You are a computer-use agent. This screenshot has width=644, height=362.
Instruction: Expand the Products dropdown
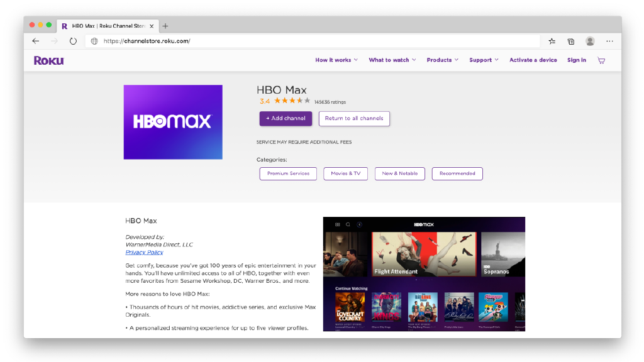[x=442, y=60]
